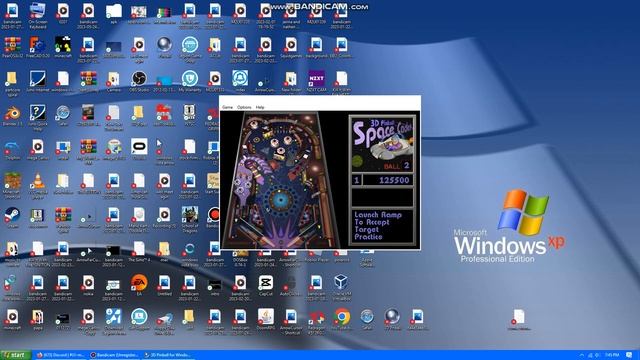
Task: Open The Sims 4 desktop file
Action: (x=139, y=251)
